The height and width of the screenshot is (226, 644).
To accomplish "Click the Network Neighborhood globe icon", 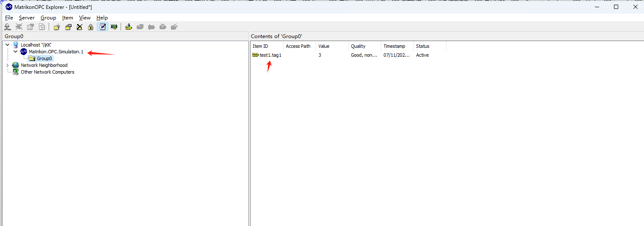I will click(x=16, y=65).
